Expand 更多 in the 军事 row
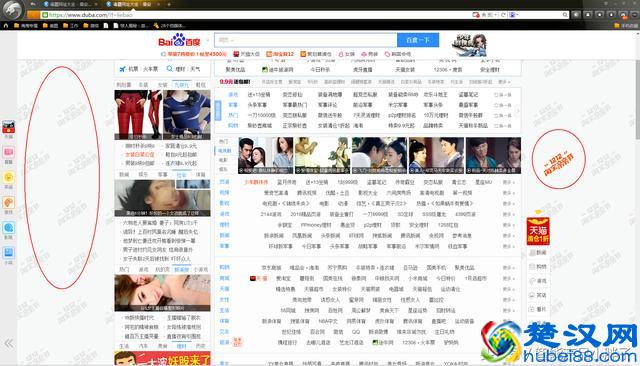Image resolution: width=640 pixels, height=366 pixels. click(x=509, y=246)
